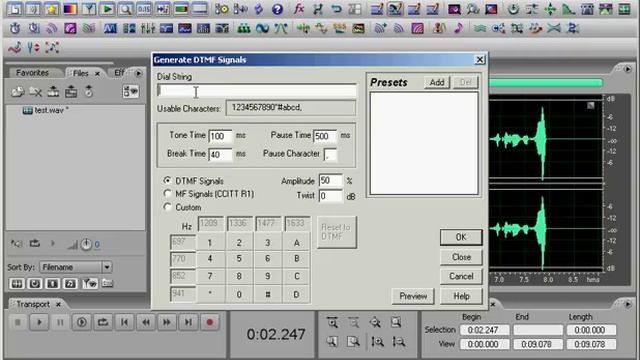The height and width of the screenshot is (360, 640).
Task: Click the green play triangle in top toolbar
Action: point(107,9)
